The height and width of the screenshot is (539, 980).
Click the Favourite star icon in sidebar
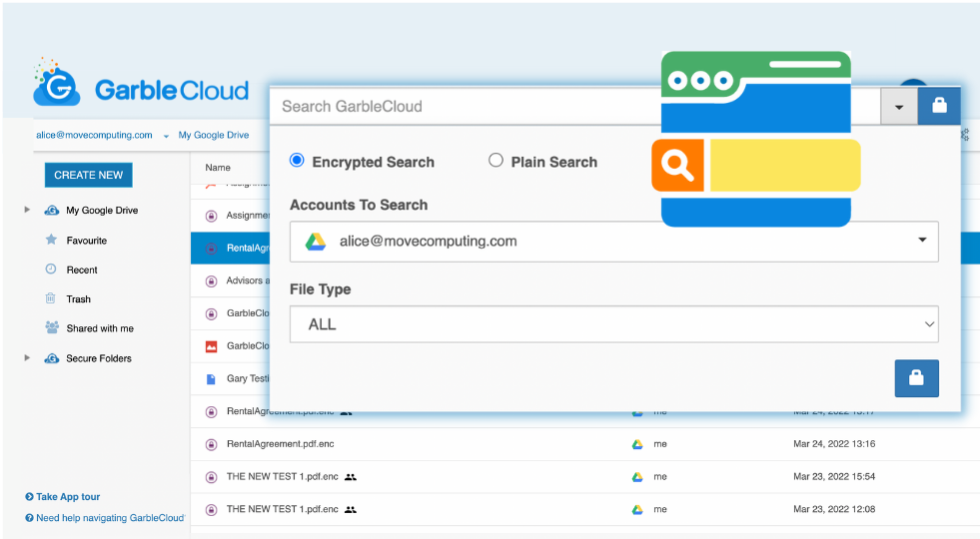tap(51, 241)
